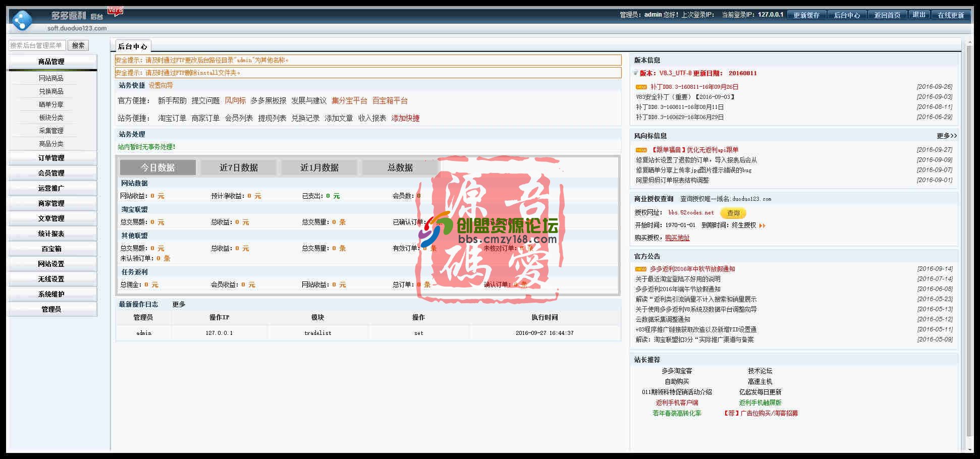
Task: Click the 退出 logout button
Action: (919, 15)
